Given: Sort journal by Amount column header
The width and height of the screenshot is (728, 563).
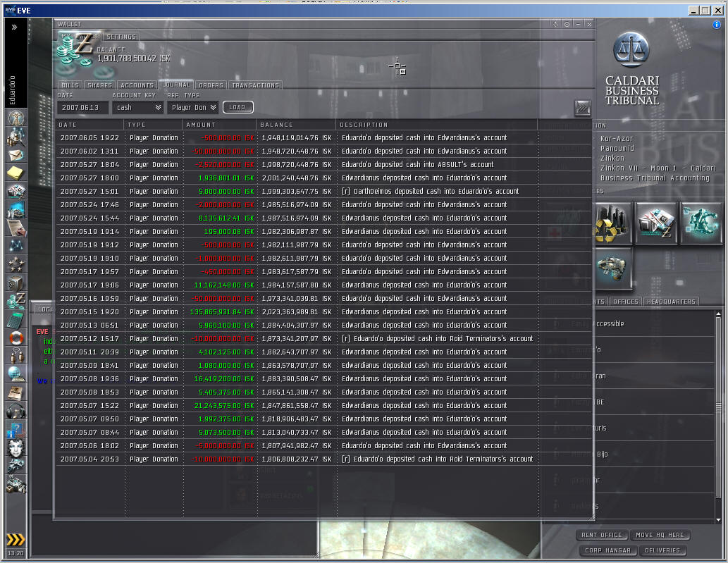Looking at the screenshot, I should 219,125.
